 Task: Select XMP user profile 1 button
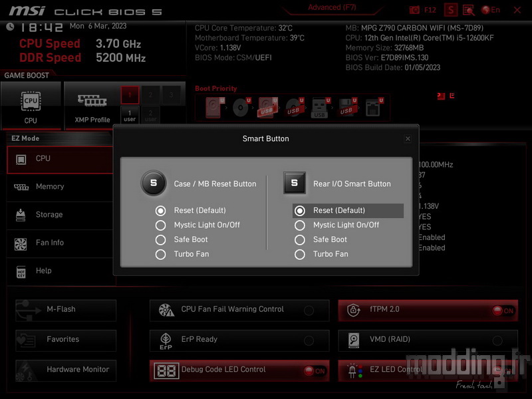coord(130,115)
